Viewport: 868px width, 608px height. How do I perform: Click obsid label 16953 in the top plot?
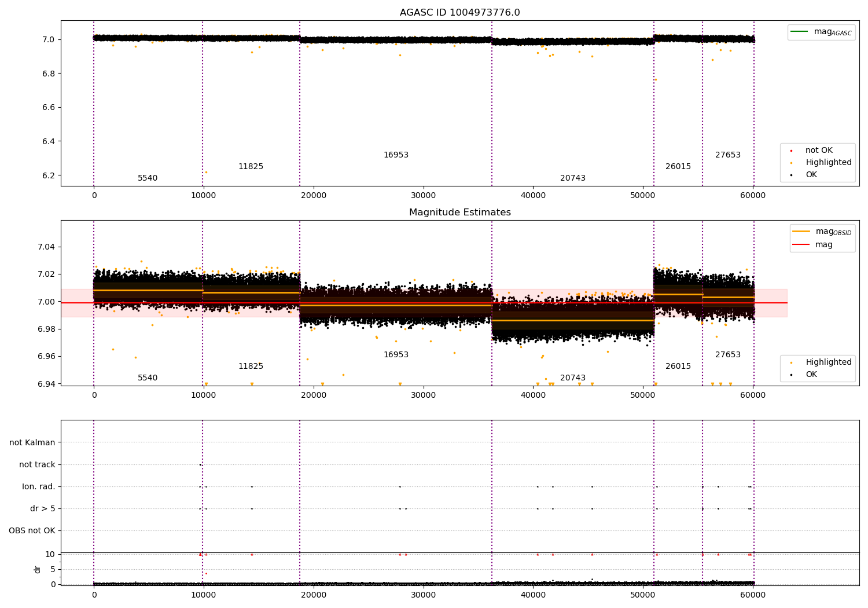pyautogui.click(x=396, y=155)
